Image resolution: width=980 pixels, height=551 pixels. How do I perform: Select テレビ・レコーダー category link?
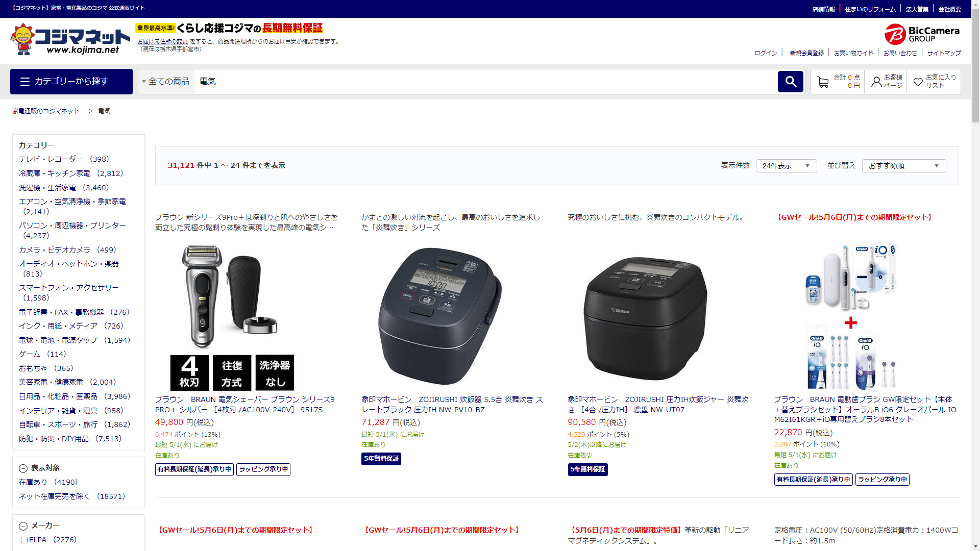coord(51,159)
